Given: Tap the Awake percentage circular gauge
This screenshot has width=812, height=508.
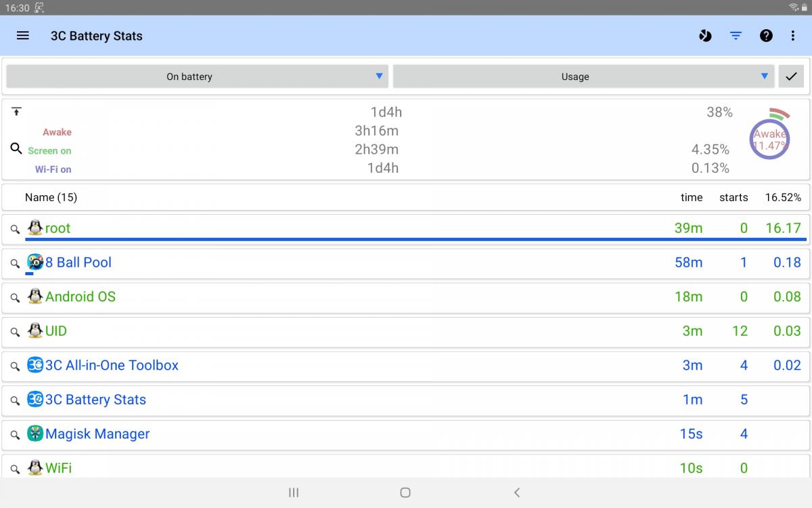Looking at the screenshot, I should (770, 139).
